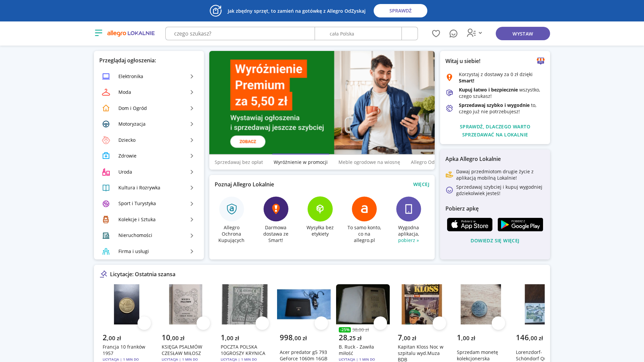Click the Dziecko baby face icon

coord(106,140)
